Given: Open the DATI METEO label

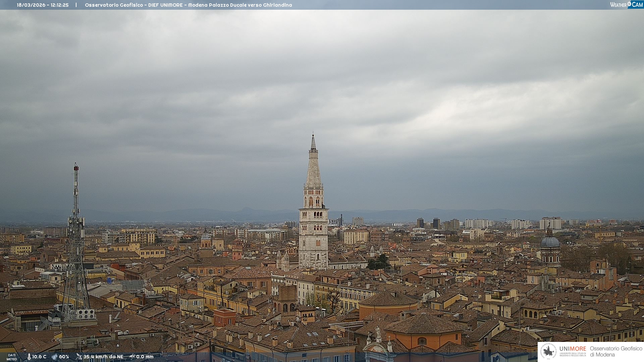Looking at the screenshot, I should (12, 357).
